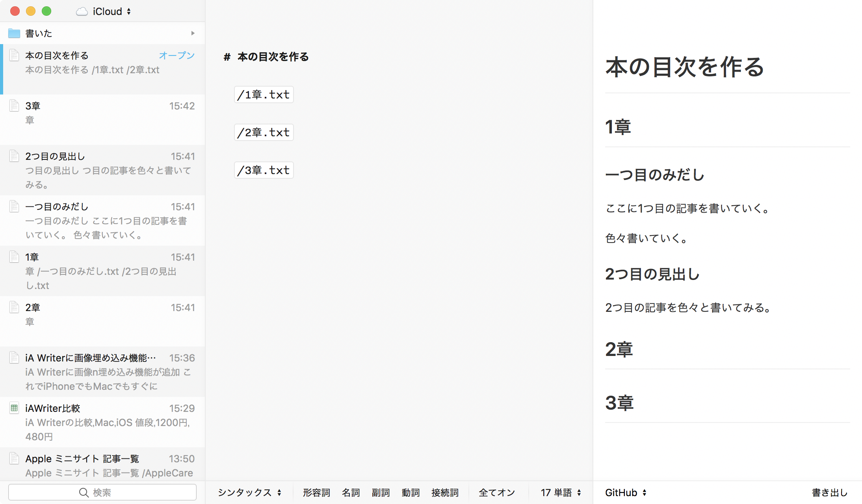
Task: Click document icon beside 3章
Action: [x=14, y=106]
